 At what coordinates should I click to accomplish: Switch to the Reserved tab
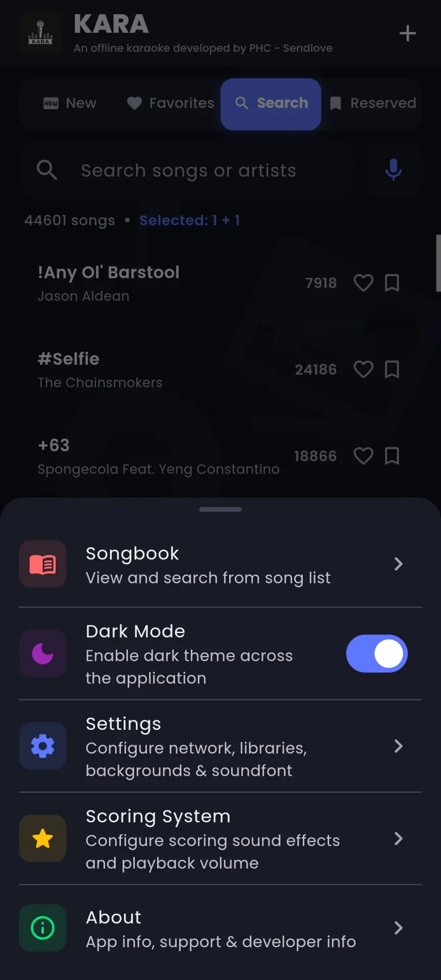click(x=373, y=103)
